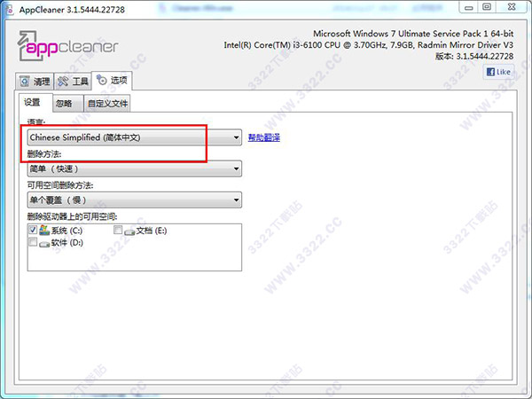This screenshot has width=532, height=399.
Task: Click the version text 版本: 3.1.5444.22728
Action: (474, 56)
